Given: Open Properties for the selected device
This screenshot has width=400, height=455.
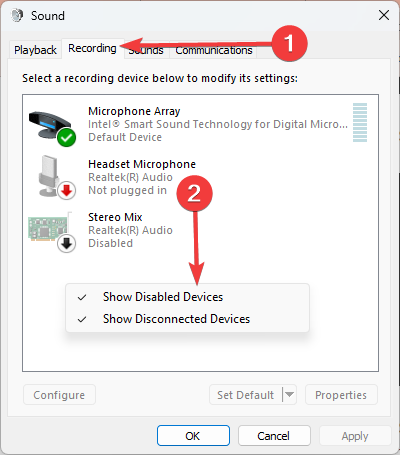Looking at the screenshot, I should tap(341, 395).
